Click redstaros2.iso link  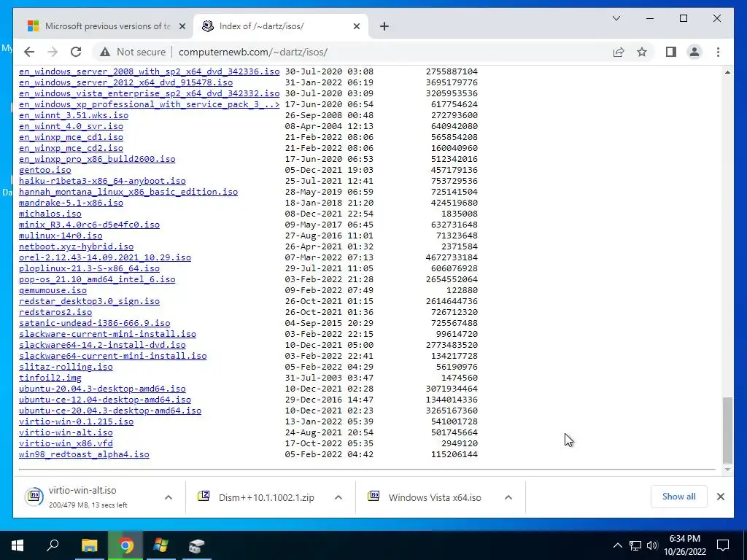point(55,312)
